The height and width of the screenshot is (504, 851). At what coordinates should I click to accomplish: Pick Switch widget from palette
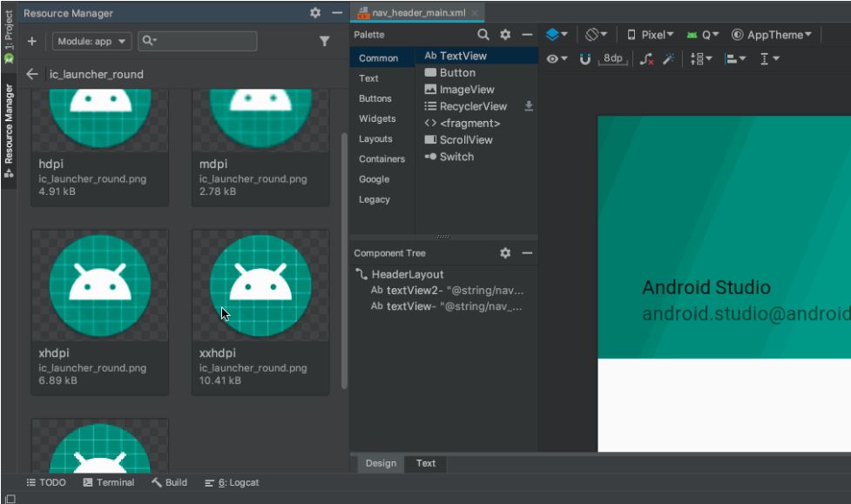(476, 157)
